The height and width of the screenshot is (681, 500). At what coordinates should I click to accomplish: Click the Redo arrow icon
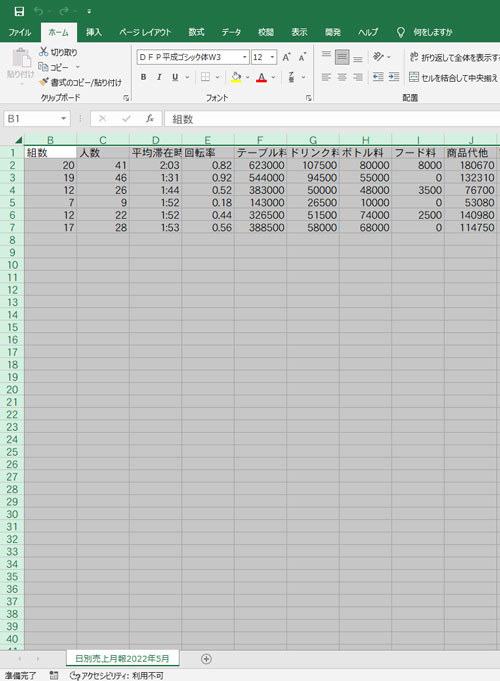pos(64,11)
